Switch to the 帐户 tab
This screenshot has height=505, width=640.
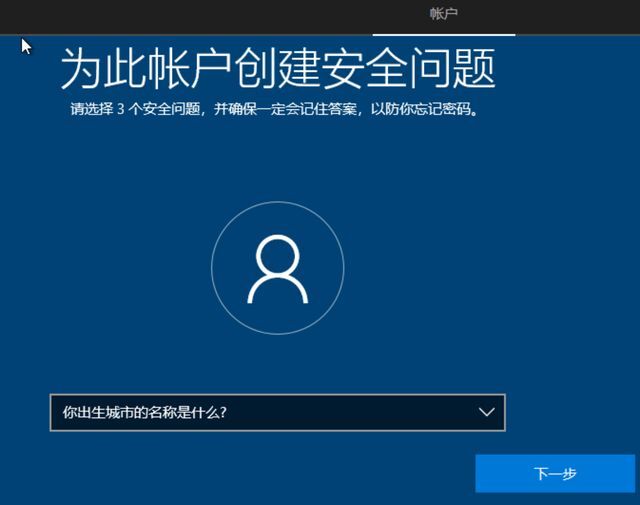click(x=443, y=14)
